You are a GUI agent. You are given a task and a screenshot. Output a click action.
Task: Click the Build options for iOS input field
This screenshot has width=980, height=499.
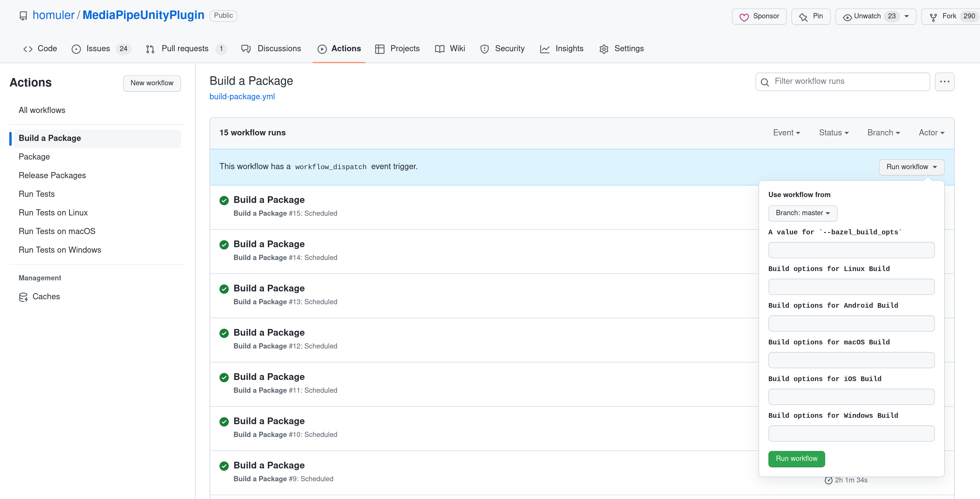pos(851,397)
